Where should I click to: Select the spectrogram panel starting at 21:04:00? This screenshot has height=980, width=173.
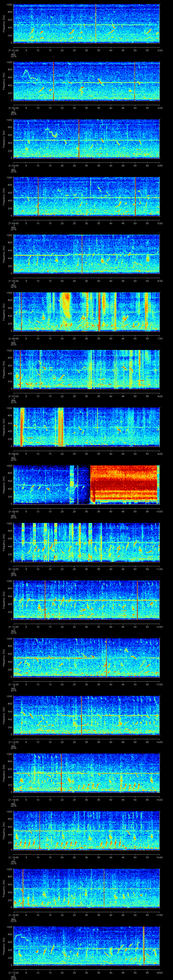click(x=86, y=196)
